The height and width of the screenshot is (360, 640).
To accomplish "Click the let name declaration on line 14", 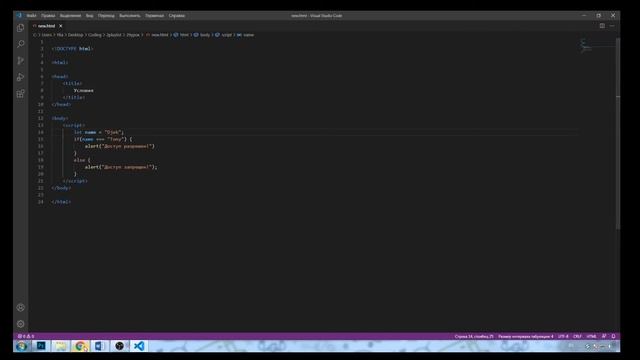I will pyautogui.click(x=98, y=132).
